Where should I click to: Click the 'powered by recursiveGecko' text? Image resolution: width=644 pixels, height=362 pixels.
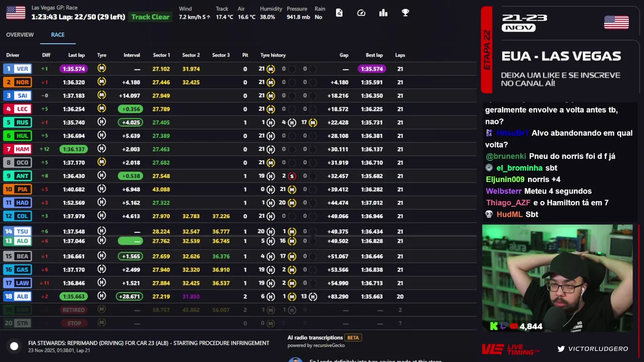316,345
